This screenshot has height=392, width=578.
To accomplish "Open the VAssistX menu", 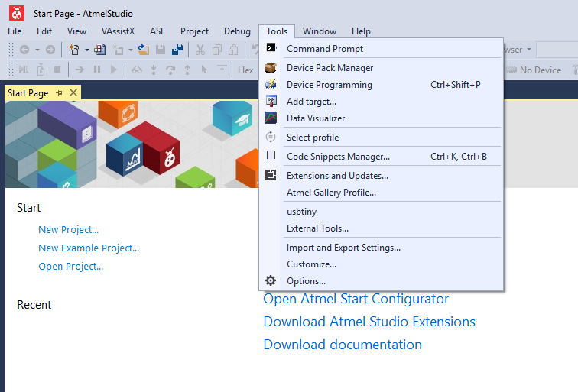I will coord(118,31).
